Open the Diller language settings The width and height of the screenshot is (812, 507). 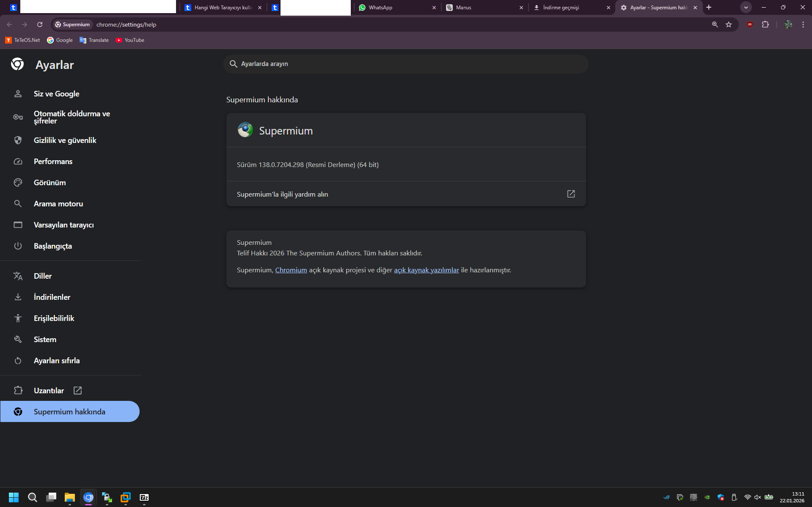tap(70, 276)
